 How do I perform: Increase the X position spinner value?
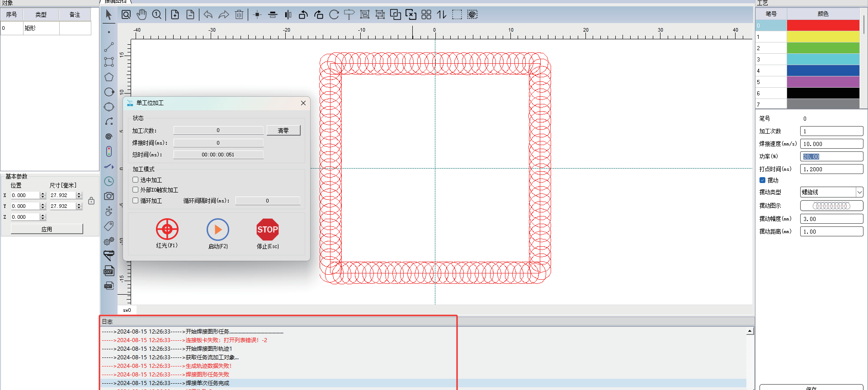43,193
